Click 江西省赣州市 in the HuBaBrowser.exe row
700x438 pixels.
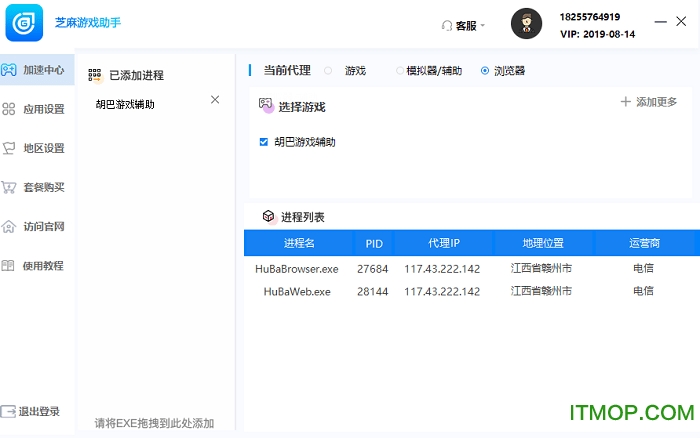click(x=541, y=268)
